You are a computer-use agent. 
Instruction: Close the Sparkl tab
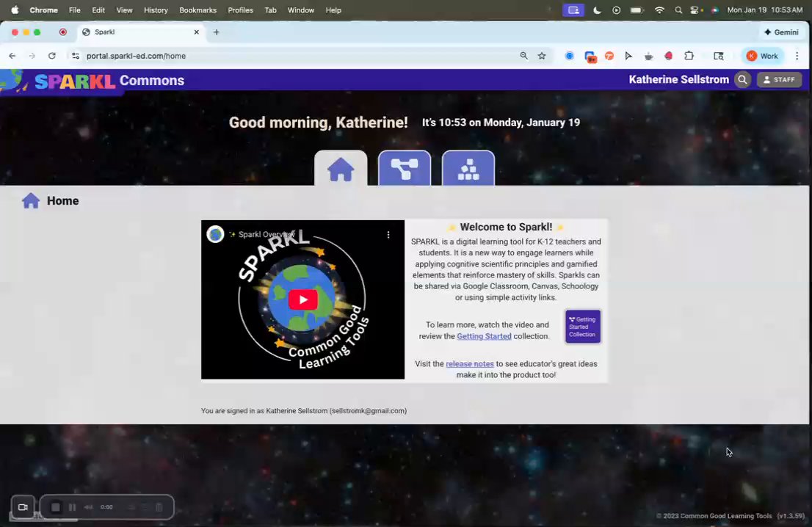coord(196,32)
